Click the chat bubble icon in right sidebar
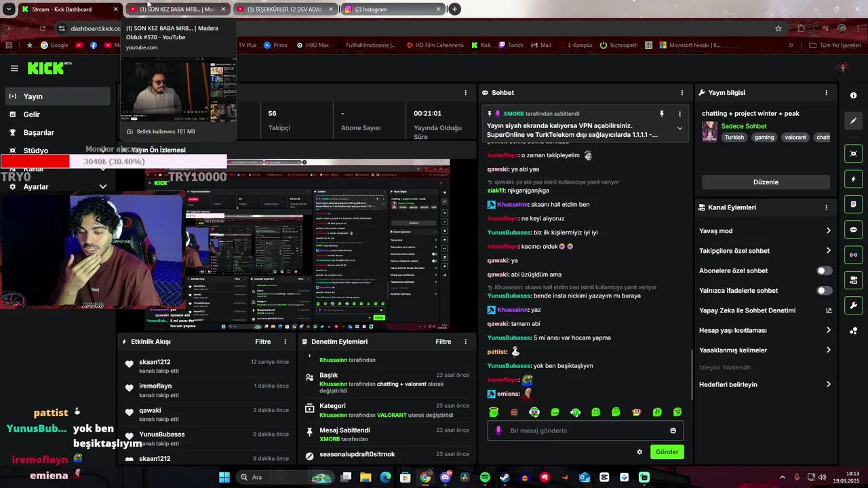 click(853, 230)
